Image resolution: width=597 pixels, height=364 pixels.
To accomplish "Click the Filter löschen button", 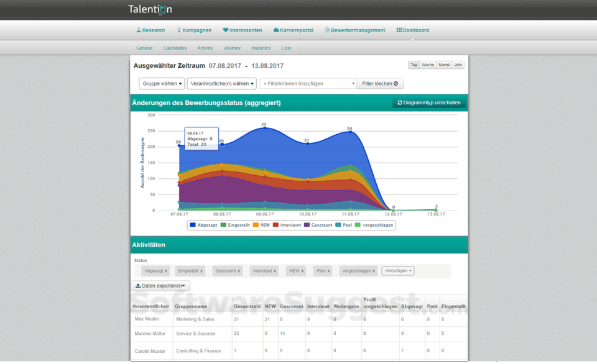I will tap(380, 83).
